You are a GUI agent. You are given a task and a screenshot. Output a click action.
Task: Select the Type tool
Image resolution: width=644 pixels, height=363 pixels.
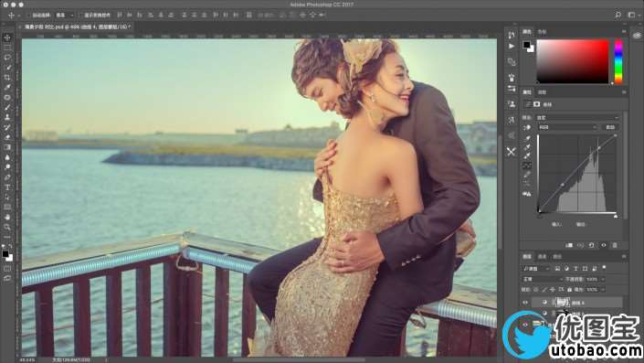click(7, 187)
